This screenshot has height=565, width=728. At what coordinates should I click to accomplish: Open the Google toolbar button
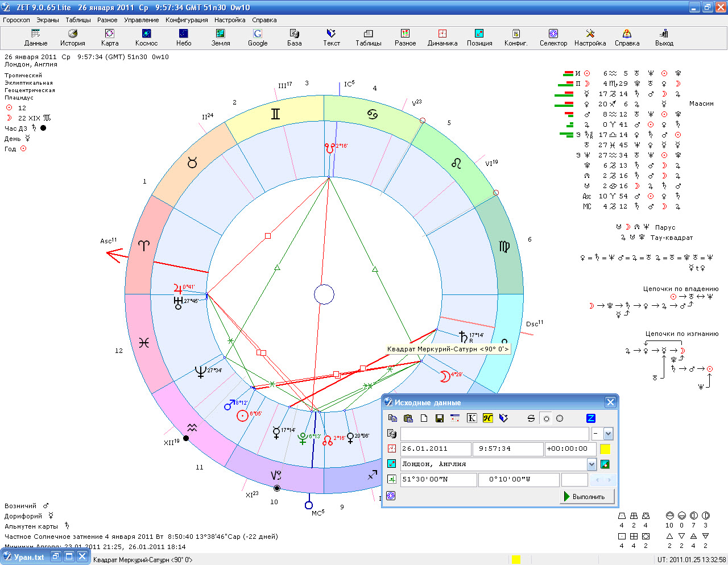[x=257, y=38]
